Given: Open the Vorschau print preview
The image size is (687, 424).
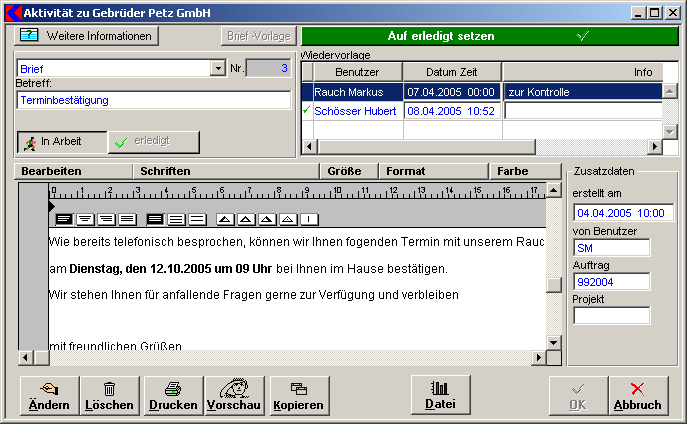Looking at the screenshot, I should click(233, 395).
